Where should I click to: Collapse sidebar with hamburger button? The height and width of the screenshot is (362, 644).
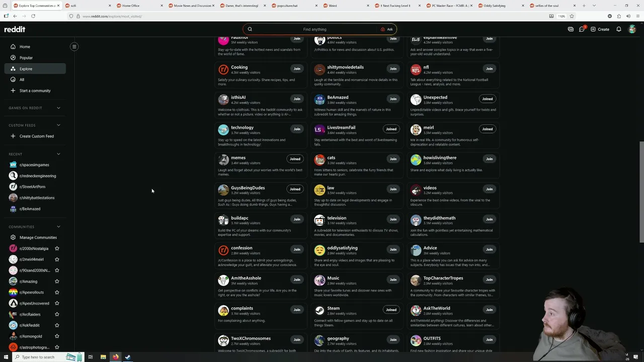(74, 47)
